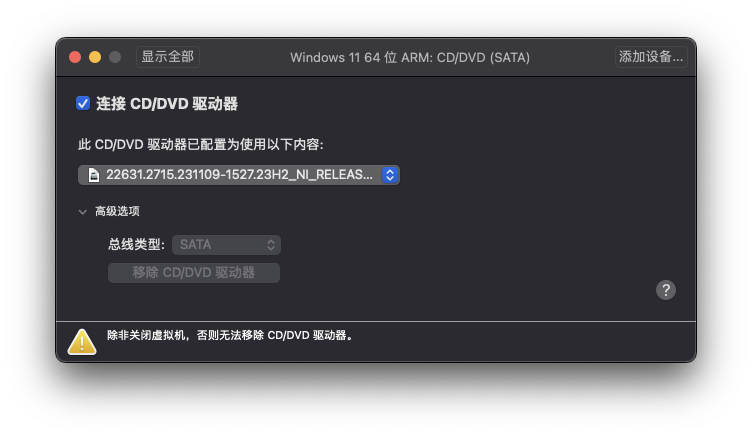
Task: Click the 添加设备... button
Action: 651,57
